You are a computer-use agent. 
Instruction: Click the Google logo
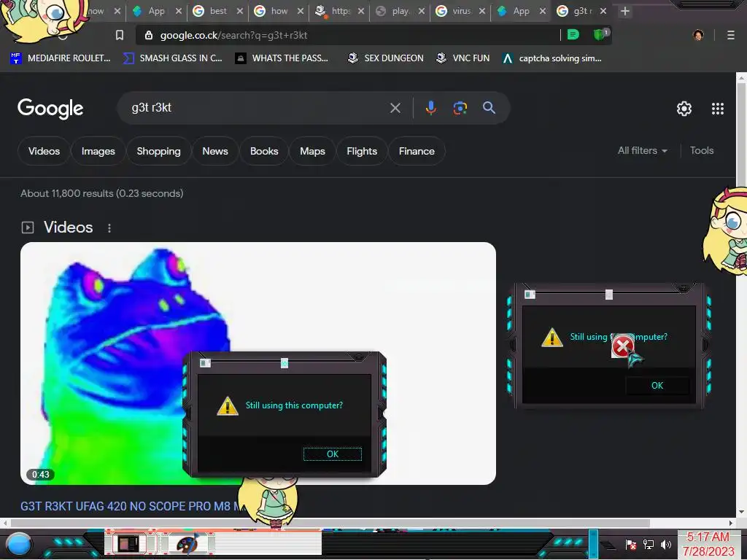50,109
